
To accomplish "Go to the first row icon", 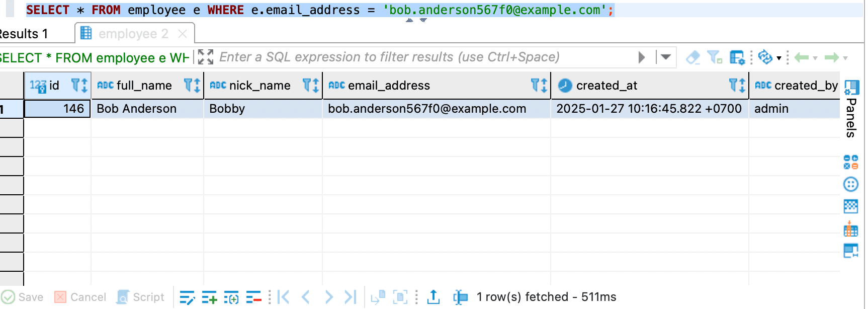I will 284,297.
